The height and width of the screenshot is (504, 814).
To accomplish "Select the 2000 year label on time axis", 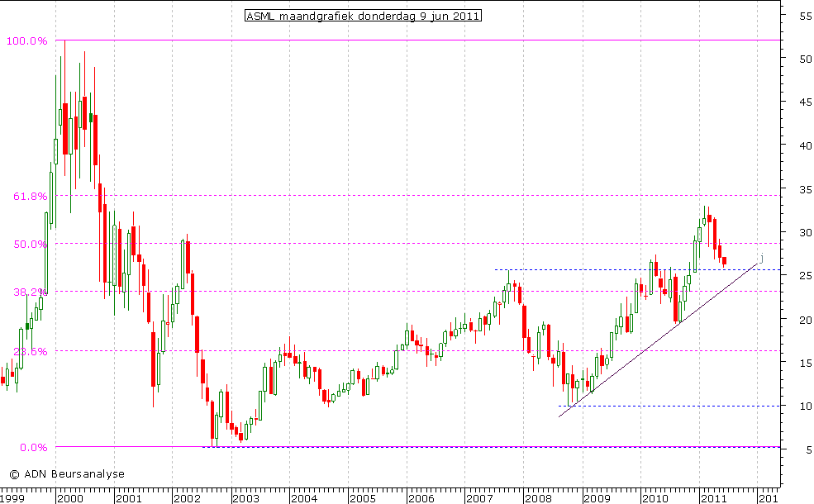I will (70, 498).
